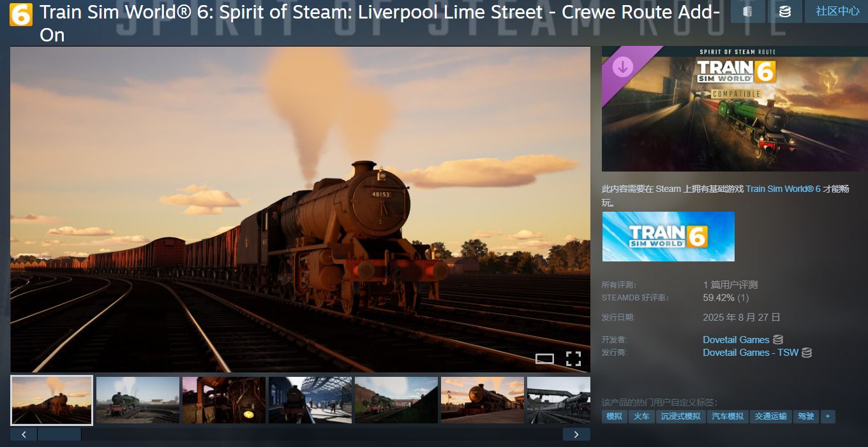
Task: Select the green train on embankment thumbnail
Action: pos(396,400)
